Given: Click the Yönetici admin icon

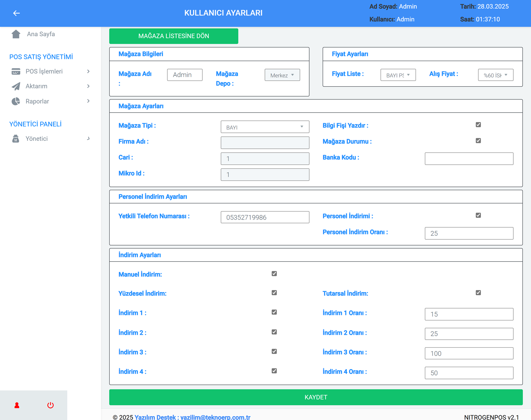Looking at the screenshot, I should [16, 139].
